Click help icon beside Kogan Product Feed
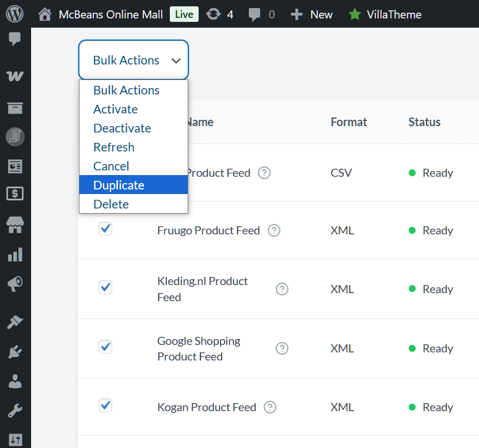 pyautogui.click(x=270, y=407)
